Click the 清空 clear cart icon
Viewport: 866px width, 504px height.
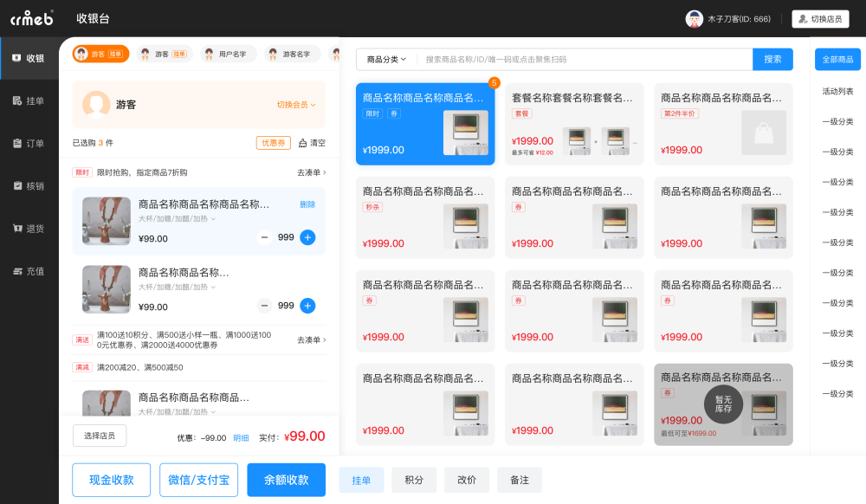[x=303, y=143]
